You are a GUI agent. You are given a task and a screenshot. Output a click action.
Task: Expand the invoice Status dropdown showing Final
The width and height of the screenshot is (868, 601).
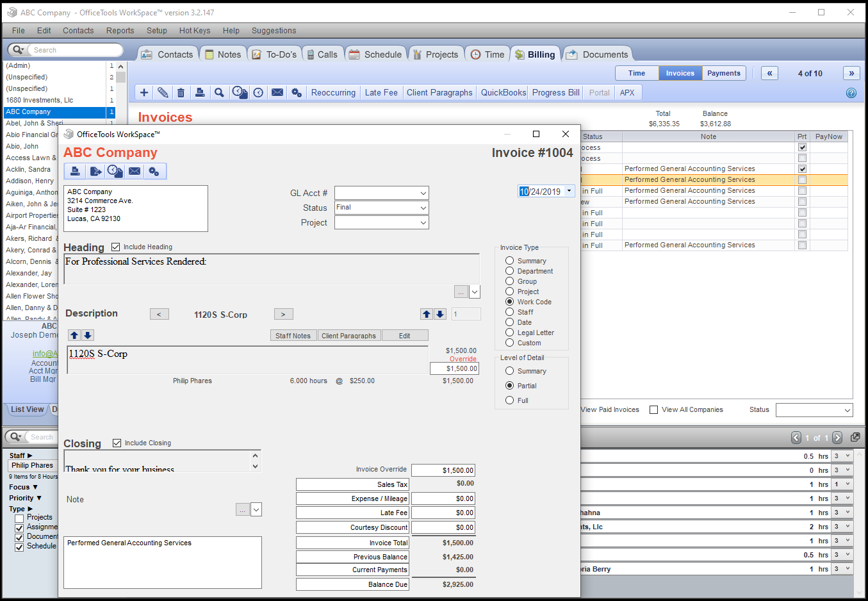pos(423,208)
